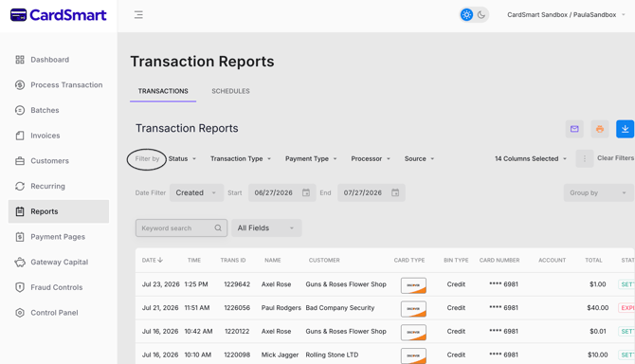635x364 pixels.
Task: Select Reports in the sidebar
Action: [x=59, y=211]
